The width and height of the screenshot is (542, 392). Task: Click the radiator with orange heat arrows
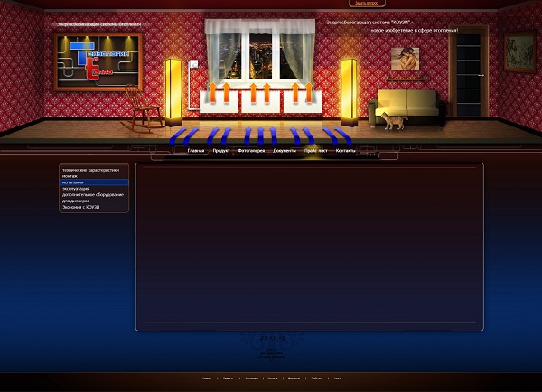253,98
